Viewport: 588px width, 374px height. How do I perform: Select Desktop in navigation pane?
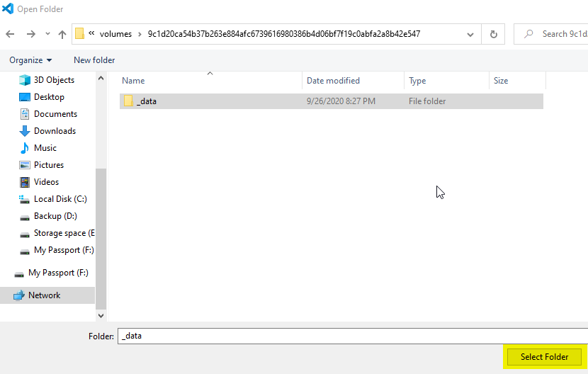(49, 97)
